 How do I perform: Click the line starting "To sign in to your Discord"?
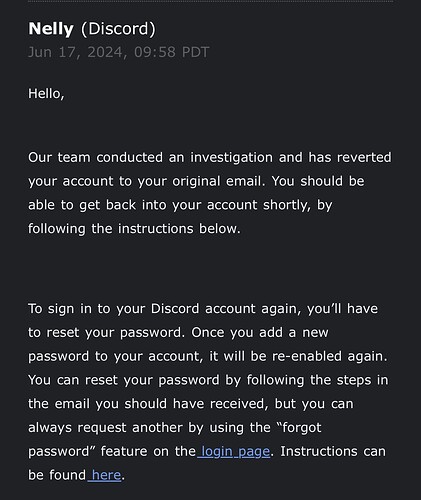coord(203,309)
